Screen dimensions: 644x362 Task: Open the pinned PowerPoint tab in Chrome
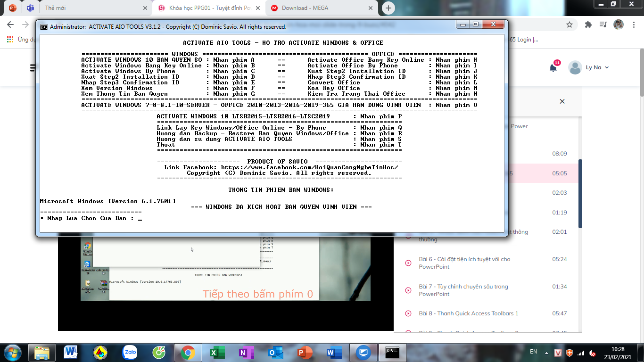12,8
